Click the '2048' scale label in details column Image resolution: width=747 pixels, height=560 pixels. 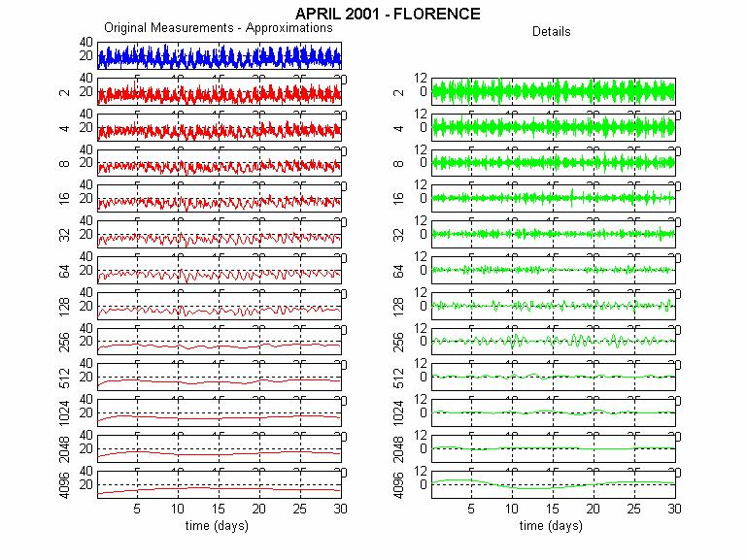(x=398, y=449)
